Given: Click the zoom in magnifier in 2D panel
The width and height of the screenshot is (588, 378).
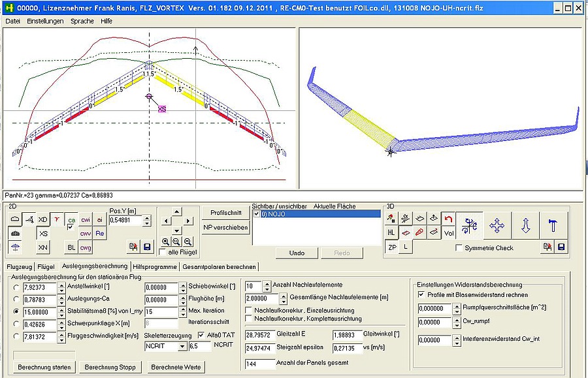Looking at the screenshot, I should (x=165, y=241).
